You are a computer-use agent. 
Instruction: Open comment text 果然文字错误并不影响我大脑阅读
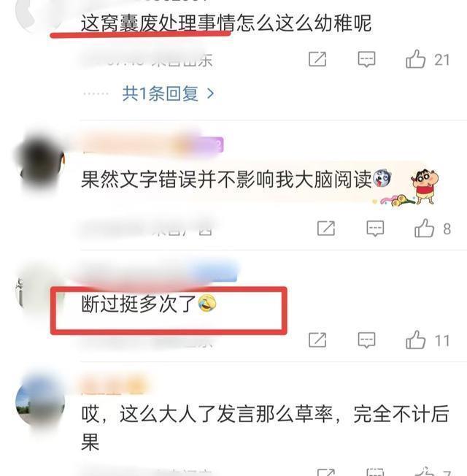[x=226, y=179]
